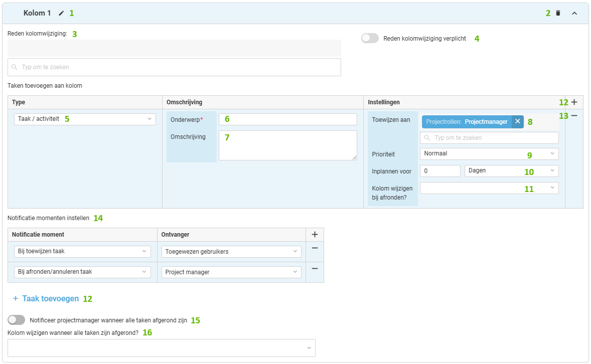
Task: Enable 'Reden kolomwijziging verplicht' toggle
Action: [x=370, y=38]
